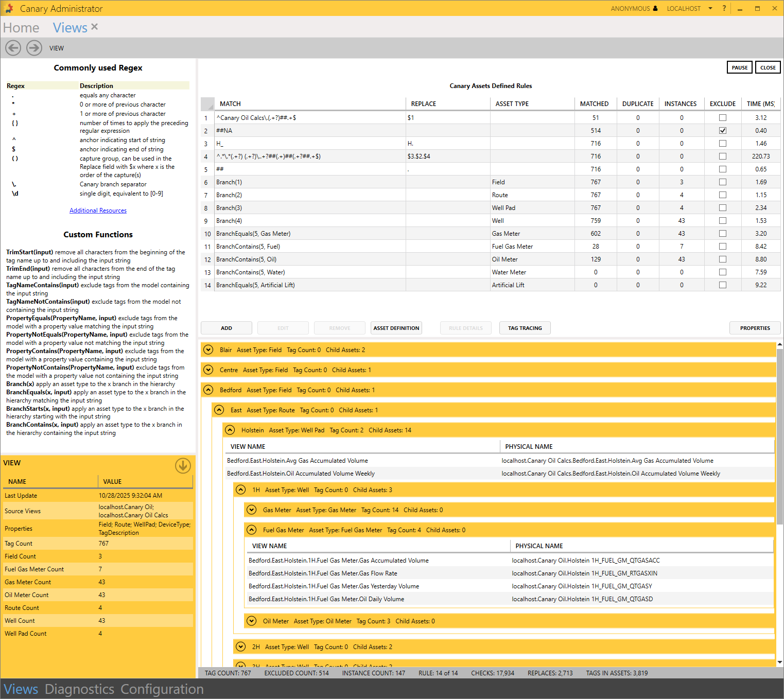Screen dimensions: 784x699
Task: Click the Canary Administrator app logo
Action: tap(9, 8)
